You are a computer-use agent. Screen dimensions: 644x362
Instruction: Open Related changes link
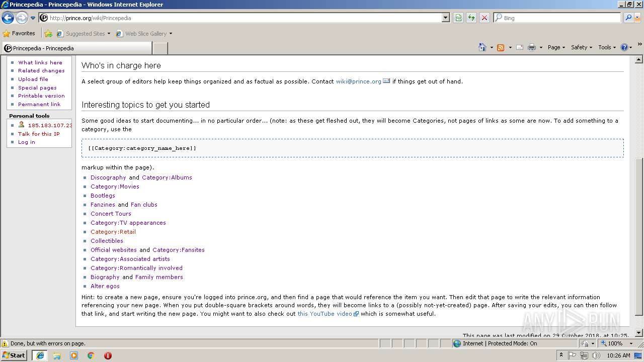pyautogui.click(x=41, y=71)
